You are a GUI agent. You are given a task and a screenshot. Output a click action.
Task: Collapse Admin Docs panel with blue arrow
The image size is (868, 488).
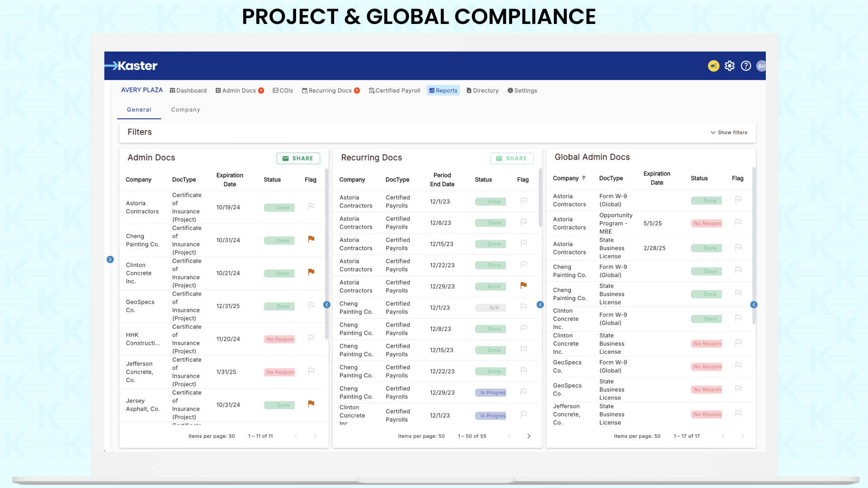[x=327, y=305]
